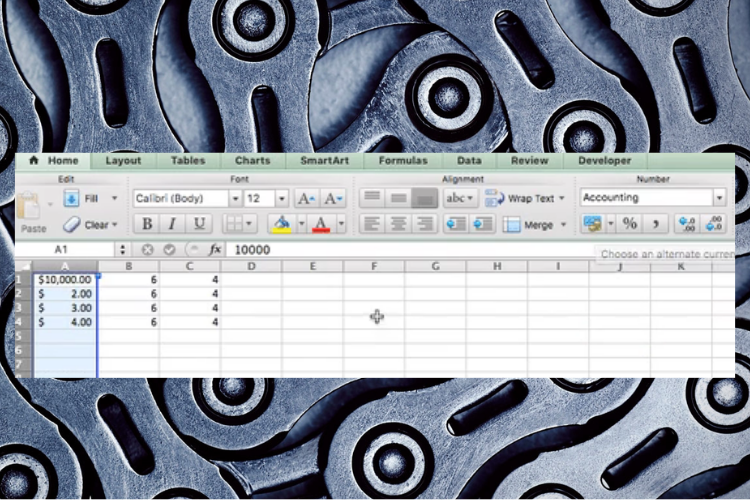The height and width of the screenshot is (500, 750).
Task: Expand the Calibri (Body) font name list
Action: [x=235, y=198]
